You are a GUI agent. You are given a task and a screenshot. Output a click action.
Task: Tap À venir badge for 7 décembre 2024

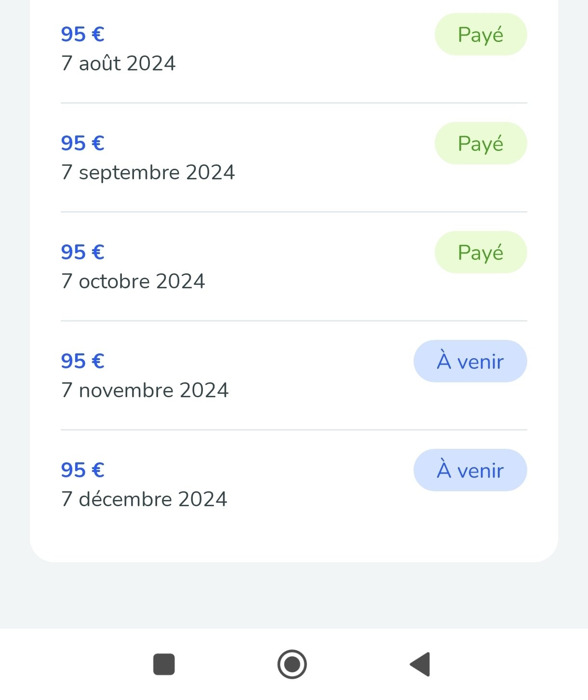pos(470,470)
